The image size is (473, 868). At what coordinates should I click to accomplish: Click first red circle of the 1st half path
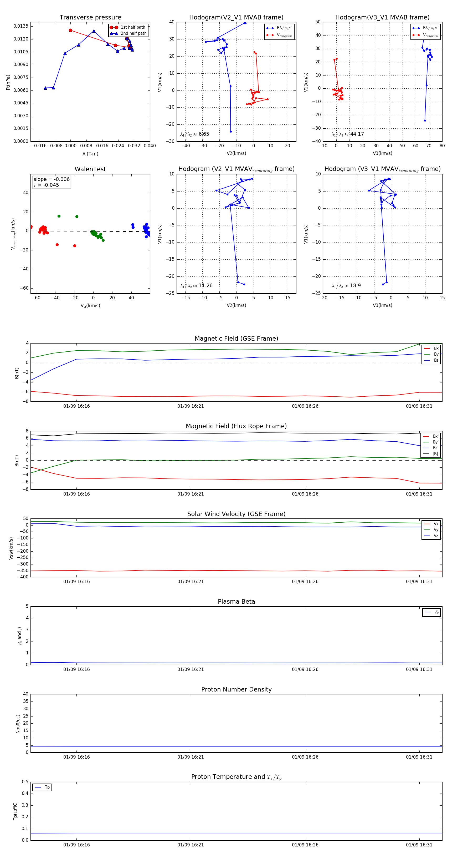click(70, 30)
